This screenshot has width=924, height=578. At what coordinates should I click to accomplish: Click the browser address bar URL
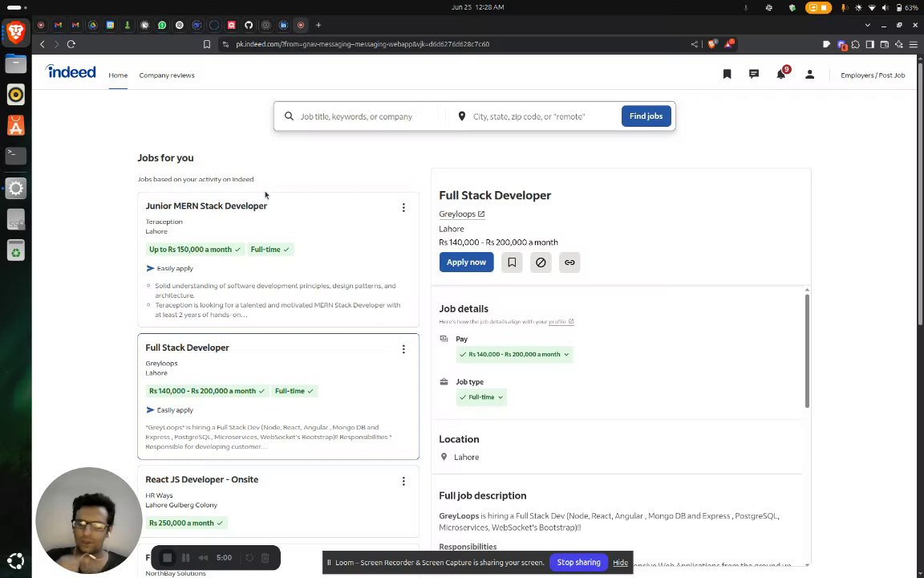(x=363, y=44)
